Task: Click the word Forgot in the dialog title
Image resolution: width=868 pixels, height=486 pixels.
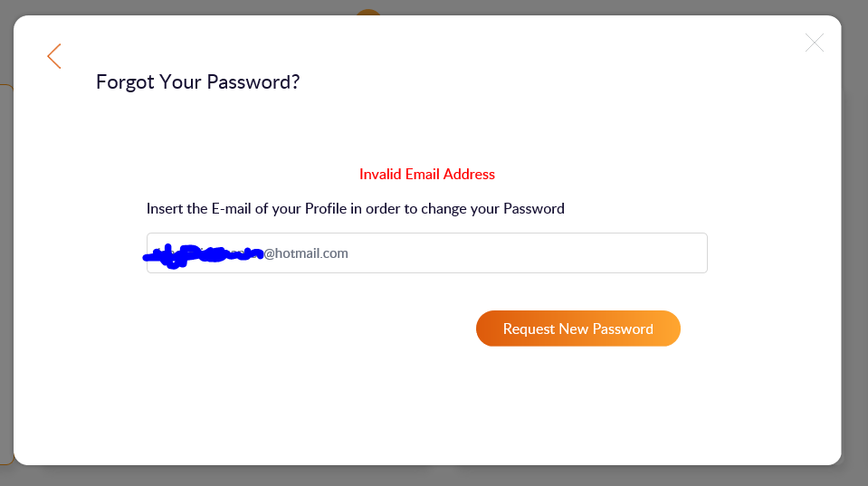Action: click(x=125, y=82)
